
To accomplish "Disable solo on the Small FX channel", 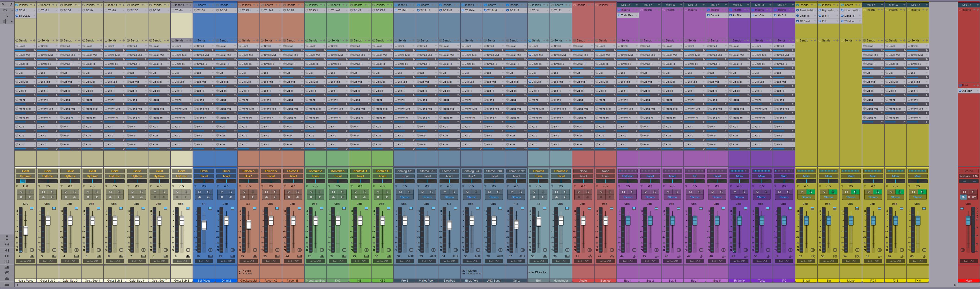I will [x=811, y=192].
